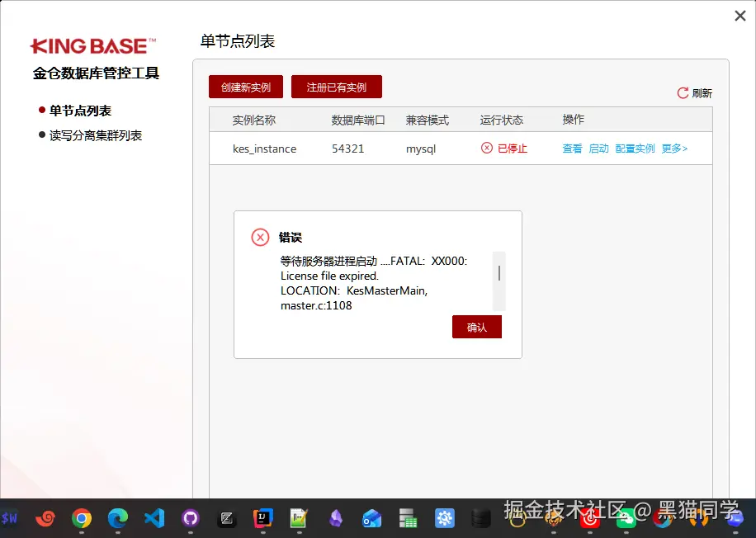Click the KINGBASE logo

tap(93, 46)
